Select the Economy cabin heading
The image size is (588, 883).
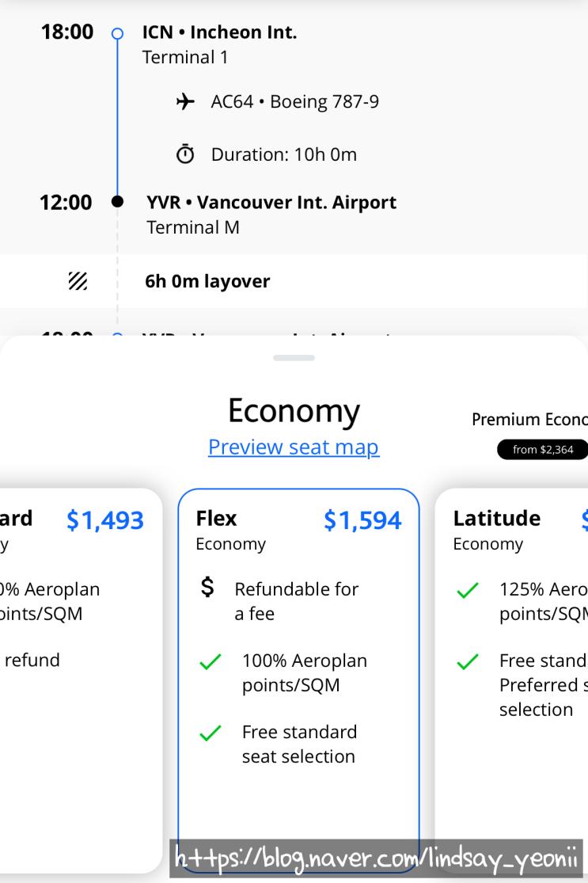[294, 411]
